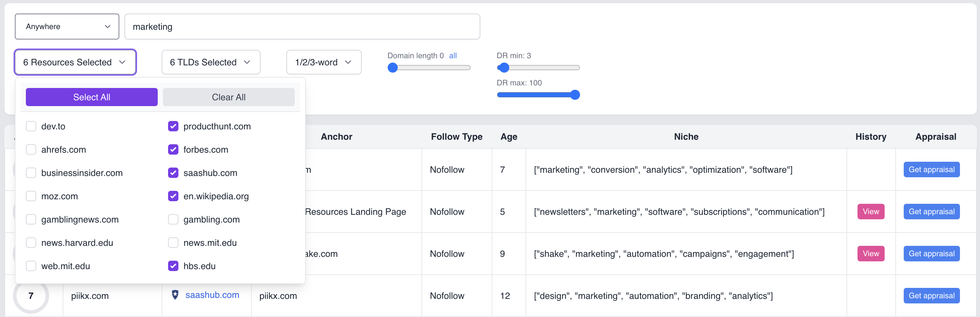This screenshot has width=980, height=317.
Task: Open the saashub.com link
Action: [x=212, y=295]
